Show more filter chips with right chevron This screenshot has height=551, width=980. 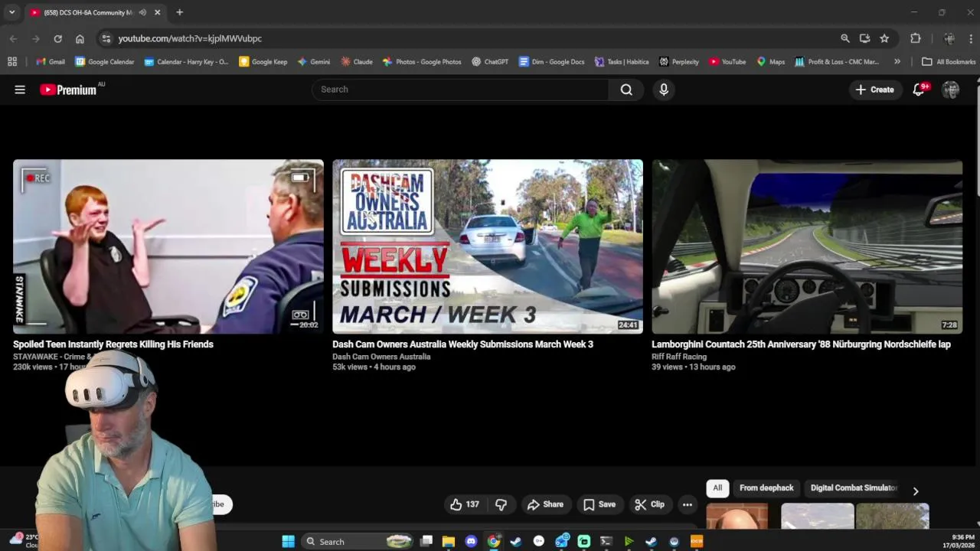[x=916, y=491]
